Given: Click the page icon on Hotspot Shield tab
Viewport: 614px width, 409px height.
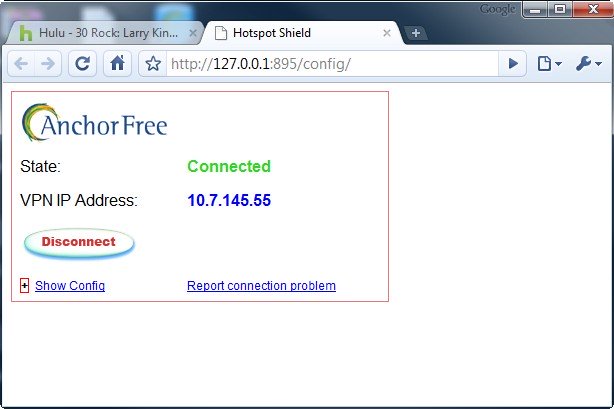Looking at the screenshot, I should pos(220,33).
